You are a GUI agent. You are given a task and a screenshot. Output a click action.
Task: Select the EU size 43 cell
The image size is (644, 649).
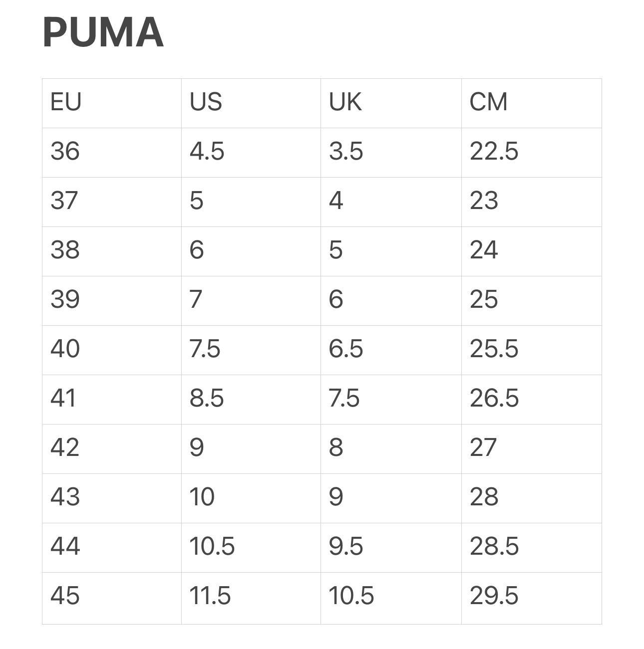[65, 497]
